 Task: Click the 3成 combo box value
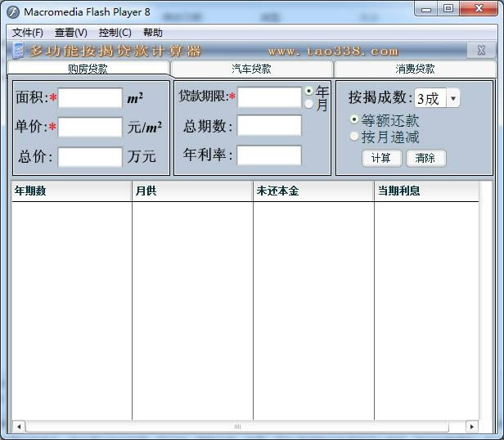(x=430, y=98)
